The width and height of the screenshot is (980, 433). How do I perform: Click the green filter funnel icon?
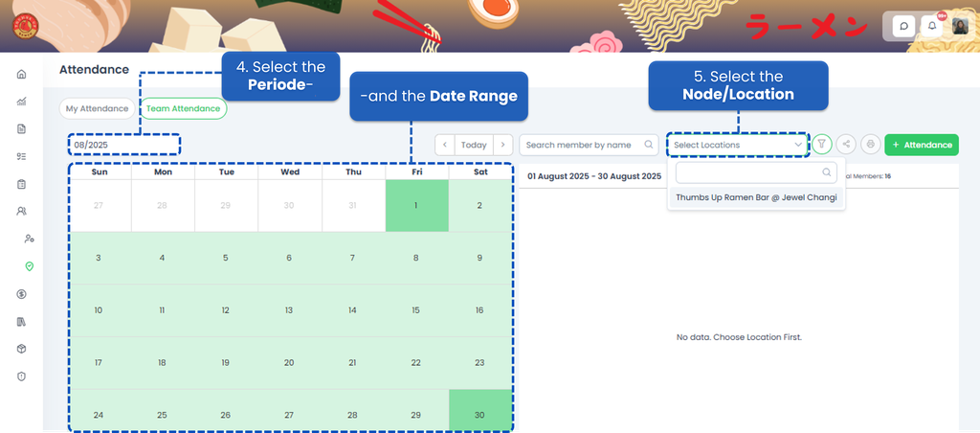(x=821, y=145)
